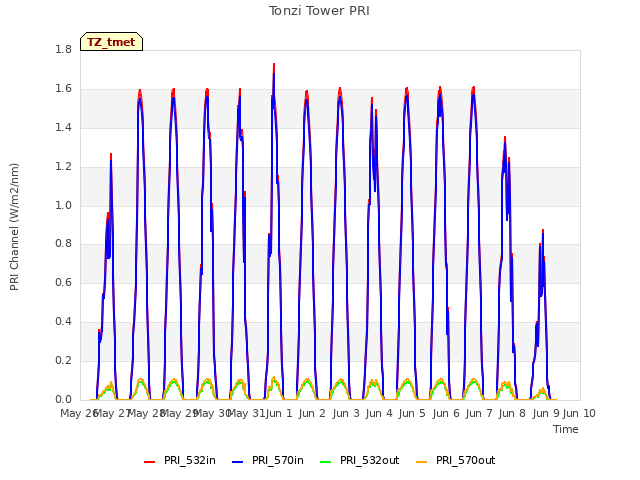Click the Jun 3 x-axis tick label
640x480 pixels.
(346, 413)
